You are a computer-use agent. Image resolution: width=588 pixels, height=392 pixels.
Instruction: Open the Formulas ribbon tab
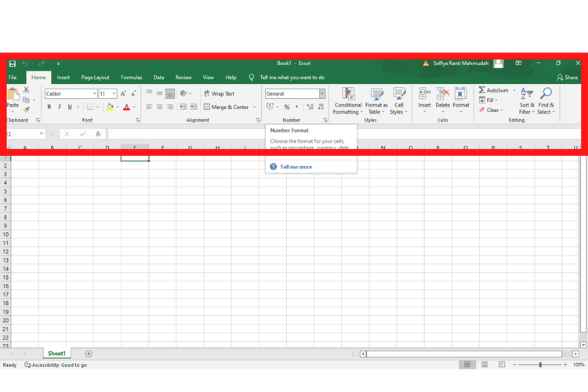(x=131, y=78)
